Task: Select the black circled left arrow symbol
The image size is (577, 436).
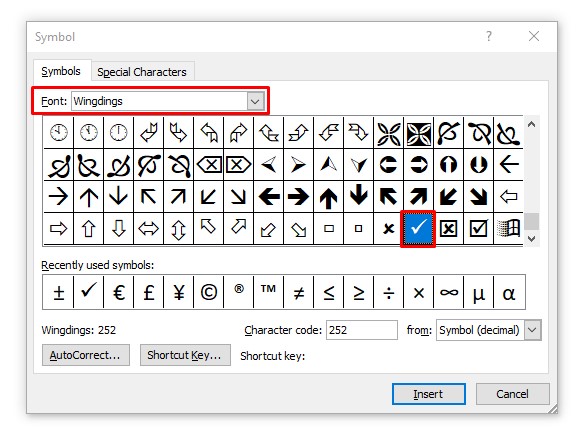Action: point(388,164)
